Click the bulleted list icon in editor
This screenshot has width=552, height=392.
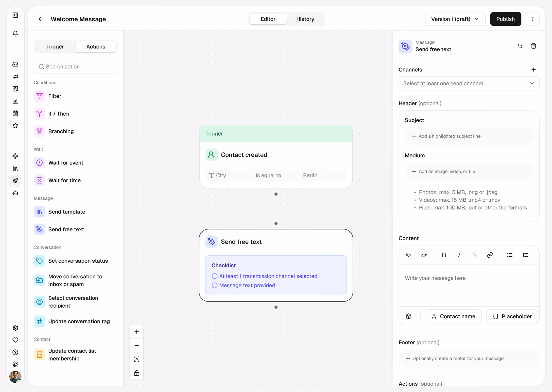point(510,255)
